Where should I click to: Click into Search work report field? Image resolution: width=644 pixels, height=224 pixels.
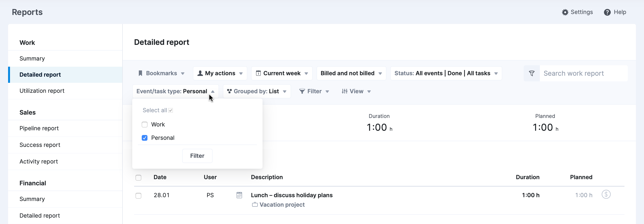point(583,73)
